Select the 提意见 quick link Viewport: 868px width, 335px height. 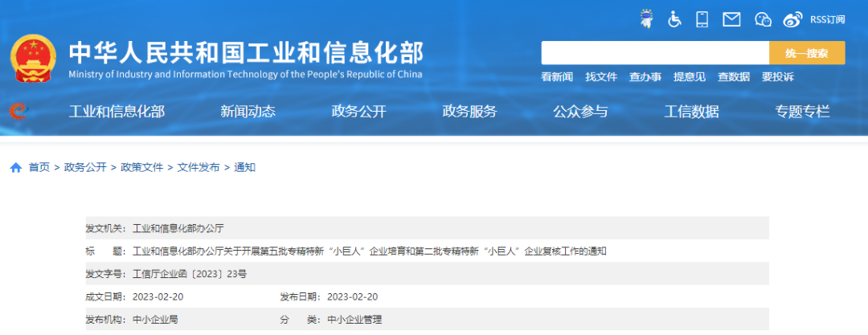point(690,77)
